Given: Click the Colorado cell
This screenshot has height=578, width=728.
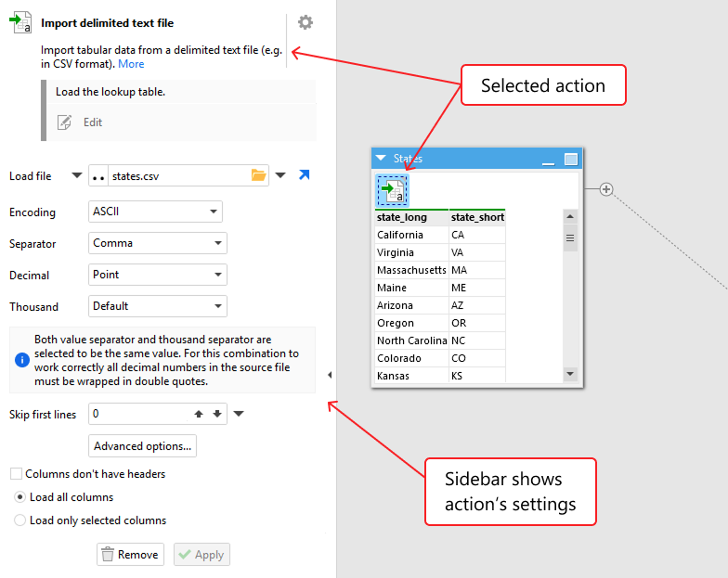Looking at the screenshot, I should click(x=412, y=358).
